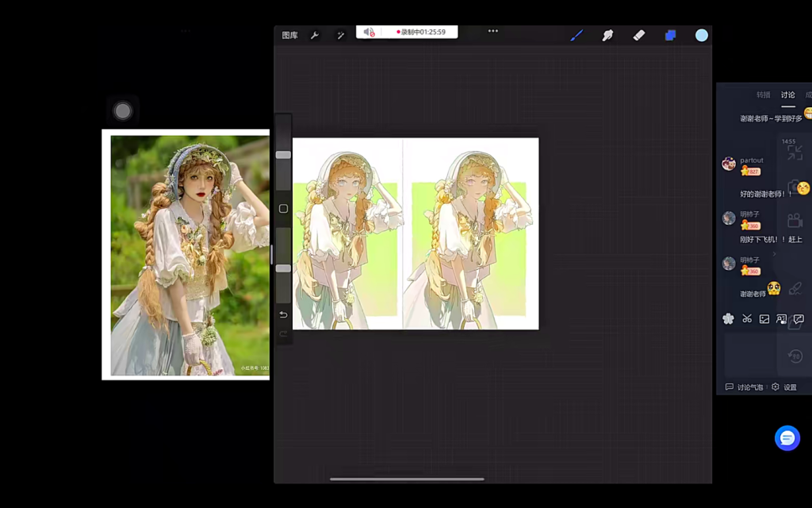Open the Adjustments magic wand menu
Screen dimensions: 812x508
click(x=340, y=36)
